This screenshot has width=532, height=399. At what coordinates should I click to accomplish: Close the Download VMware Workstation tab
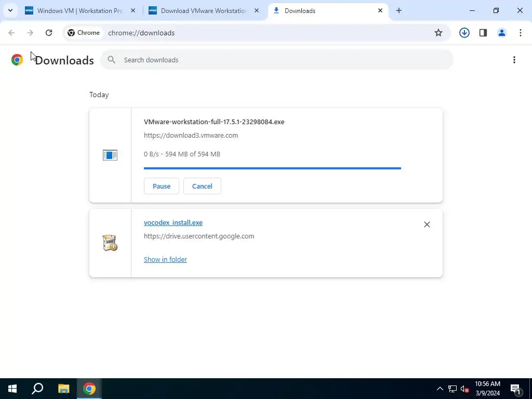click(257, 10)
